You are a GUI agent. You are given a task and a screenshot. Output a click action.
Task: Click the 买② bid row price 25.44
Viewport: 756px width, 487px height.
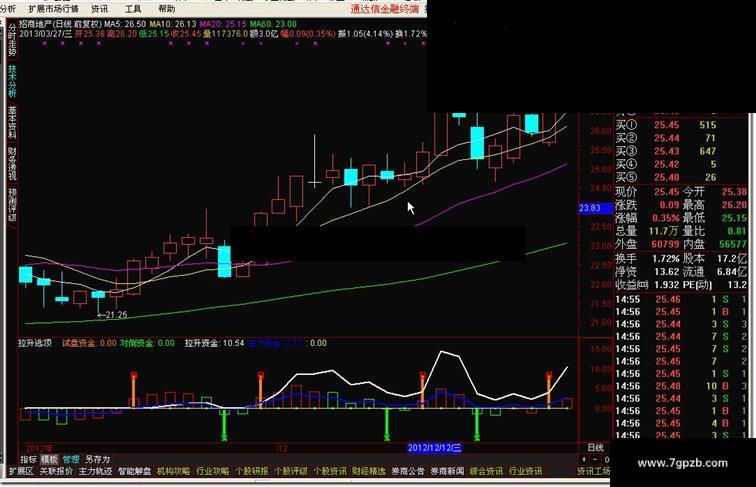click(666, 138)
